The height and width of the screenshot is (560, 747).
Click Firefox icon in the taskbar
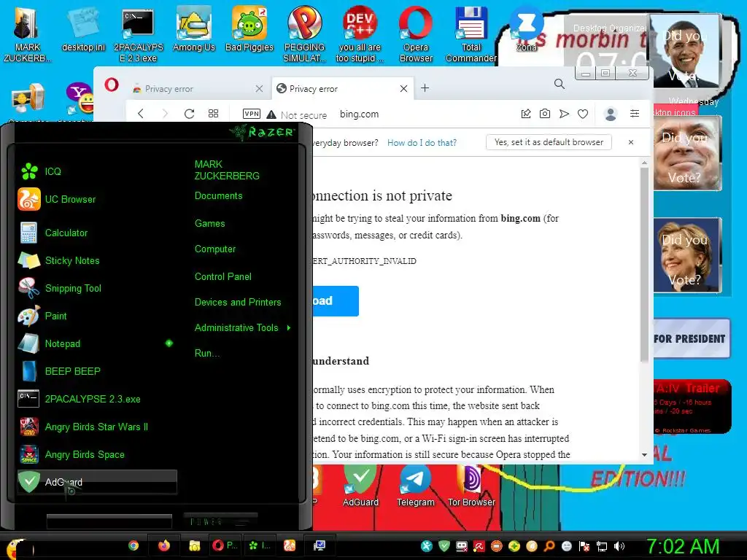164,545
